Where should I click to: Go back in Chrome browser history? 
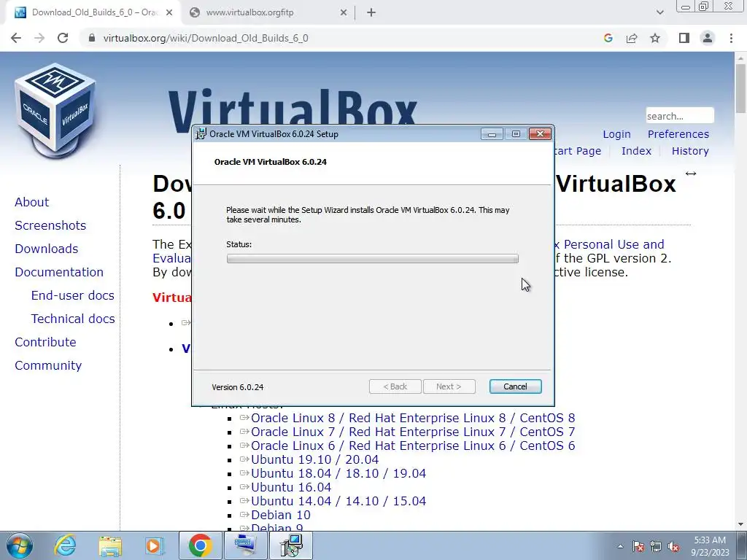pyautogui.click(x=16, y=38)
